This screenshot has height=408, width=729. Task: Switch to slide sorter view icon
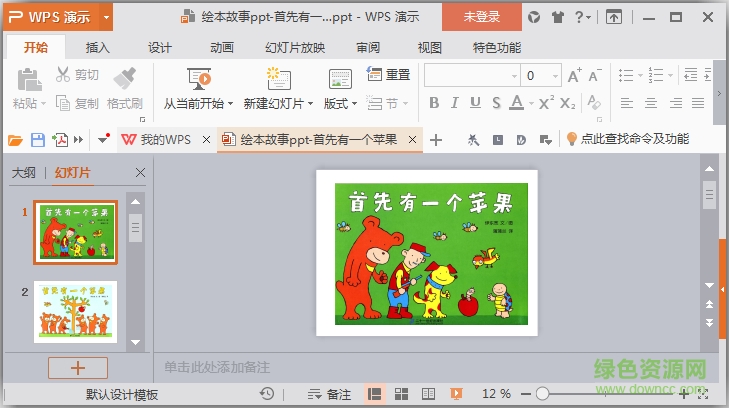click(x=401, y=394)
